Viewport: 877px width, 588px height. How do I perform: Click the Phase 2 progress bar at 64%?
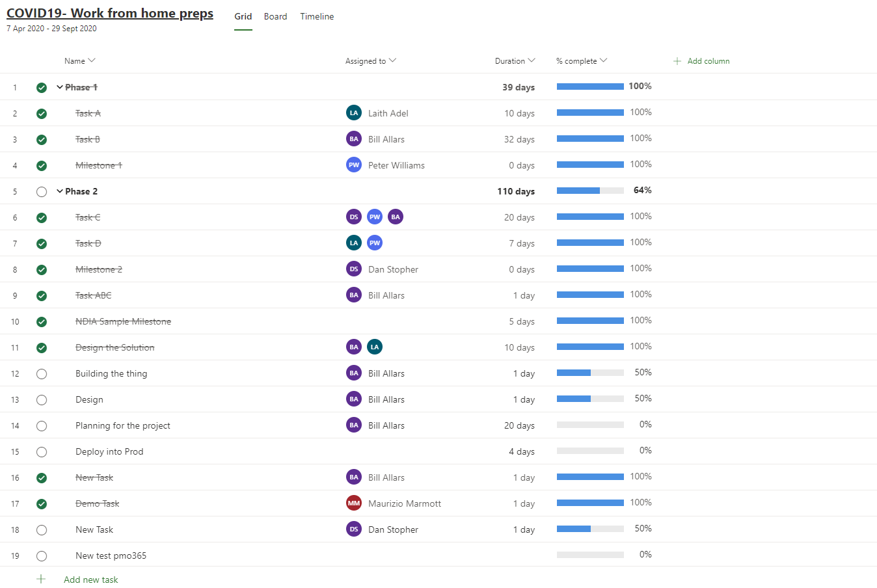pos(590,191)
